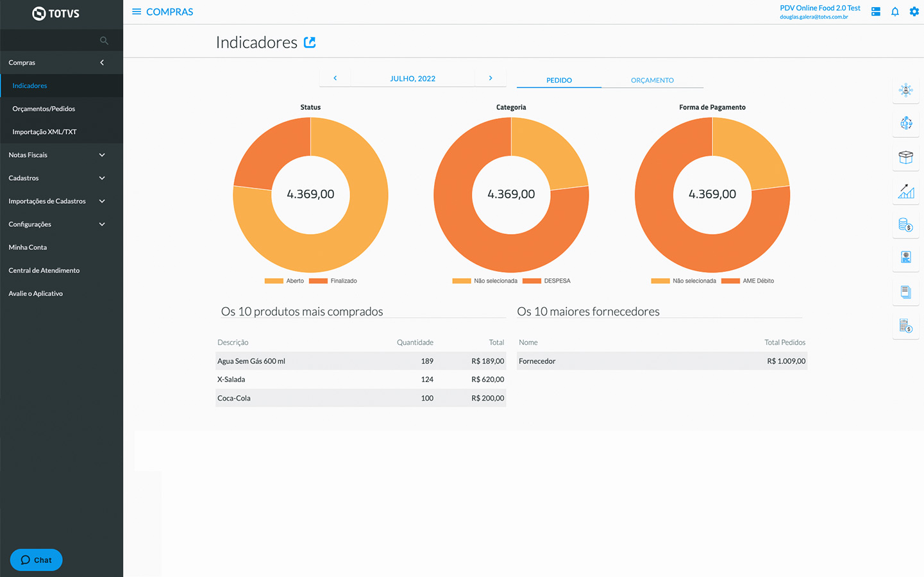Open the calculator with dollar icon
This screenshot has height=577, width=924.
(x=905, y=326)
